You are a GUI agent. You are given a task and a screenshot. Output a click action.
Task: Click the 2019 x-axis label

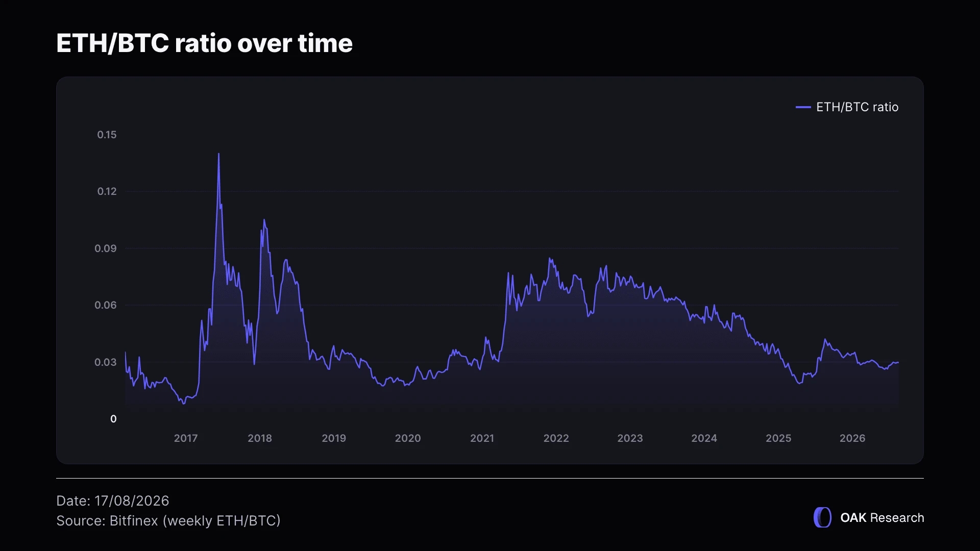pyautogui.click(x=334, y=438)
